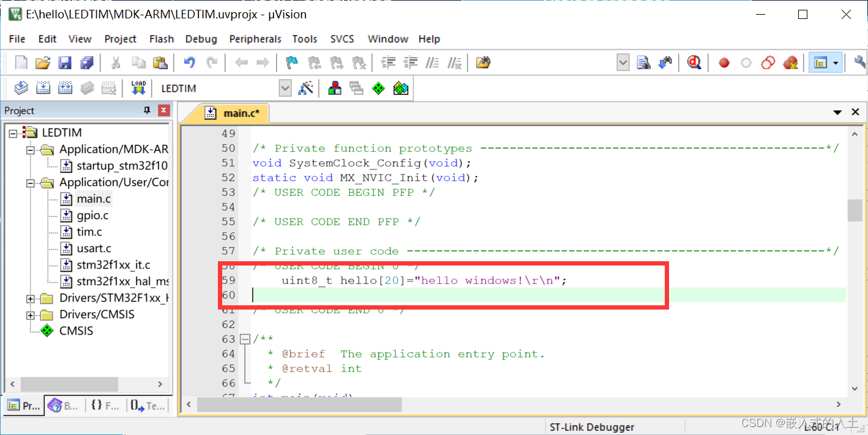Open Manage Run-Time Environment green diamond
The image size is (868, 435).
click(x=379, y=88)
